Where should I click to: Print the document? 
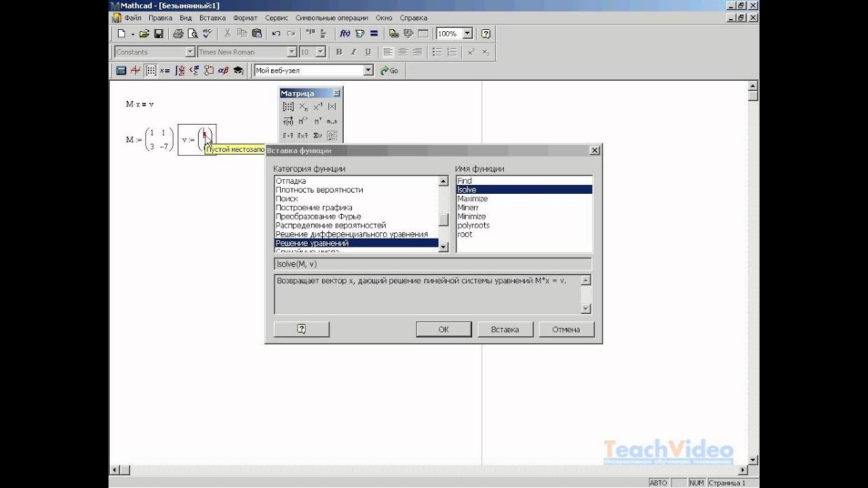tap(178, 33)
